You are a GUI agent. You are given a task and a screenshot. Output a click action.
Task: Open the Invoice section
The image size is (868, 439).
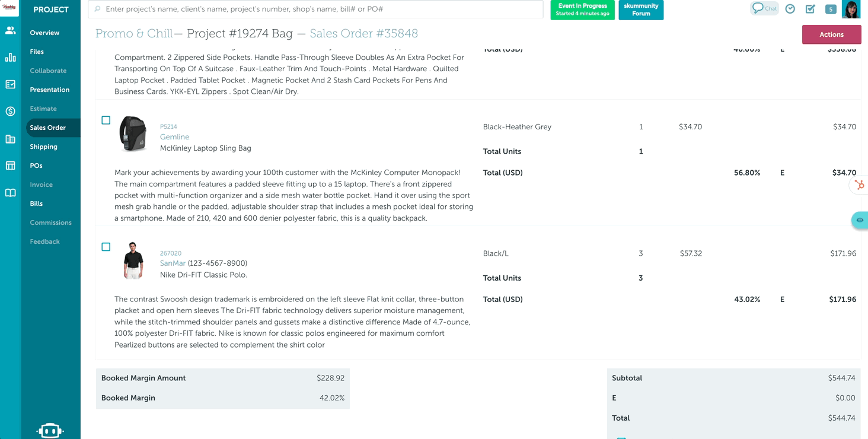tap(41, 184)
